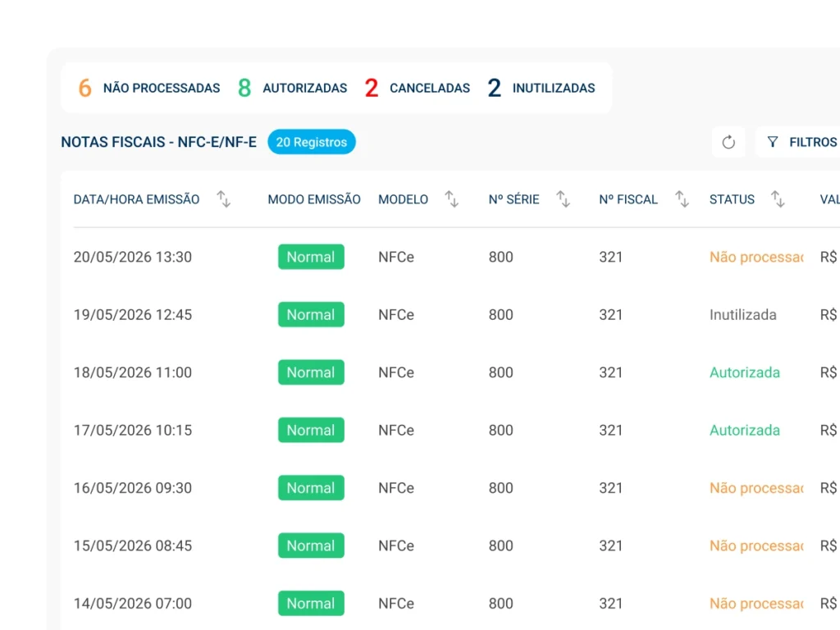Image resolution: width=840 pixels, height=630 pixels.
Task: Select the Autorizadas counter tab
Action: coord(293,88)
